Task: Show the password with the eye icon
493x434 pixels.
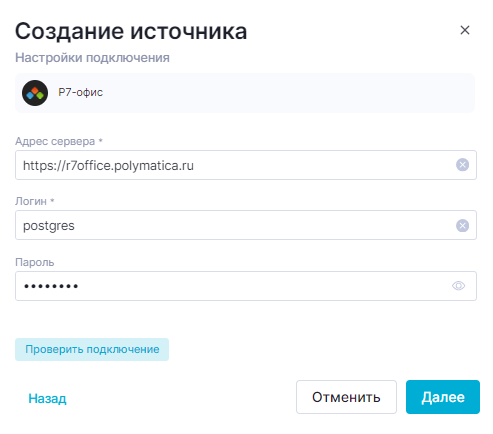Action: pyautogui.click(x=459, y=286)
